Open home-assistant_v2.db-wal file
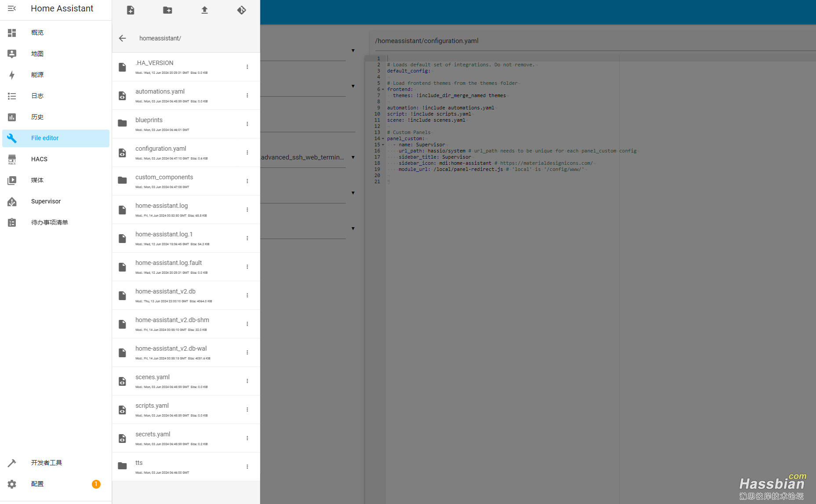Screen dimensions: 816x504 tap(186, 352)
